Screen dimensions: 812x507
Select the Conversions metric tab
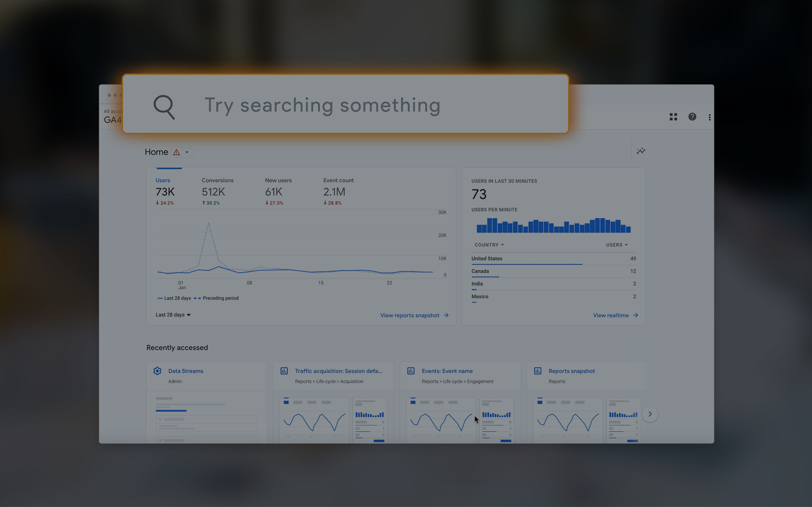click(217, 191)
